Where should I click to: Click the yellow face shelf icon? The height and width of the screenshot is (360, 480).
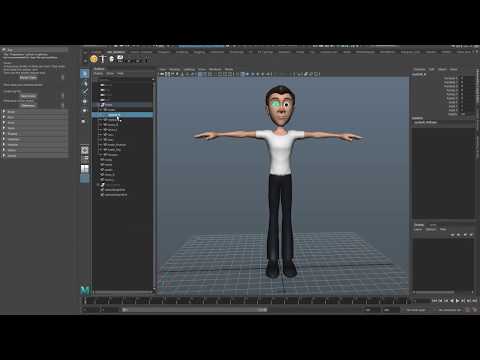94,59
